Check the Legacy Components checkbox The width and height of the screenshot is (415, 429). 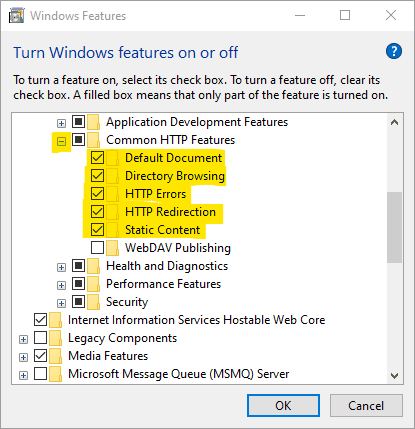[40, 338]
